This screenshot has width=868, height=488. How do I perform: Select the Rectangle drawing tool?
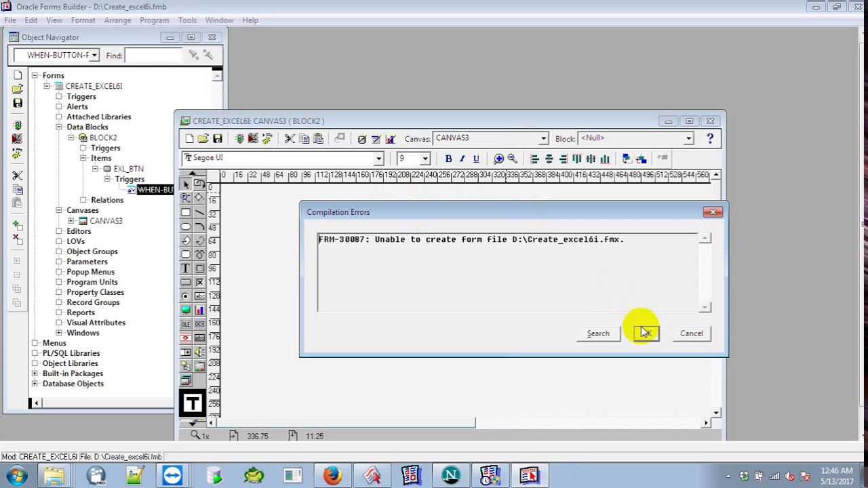[x=186, y=212]
